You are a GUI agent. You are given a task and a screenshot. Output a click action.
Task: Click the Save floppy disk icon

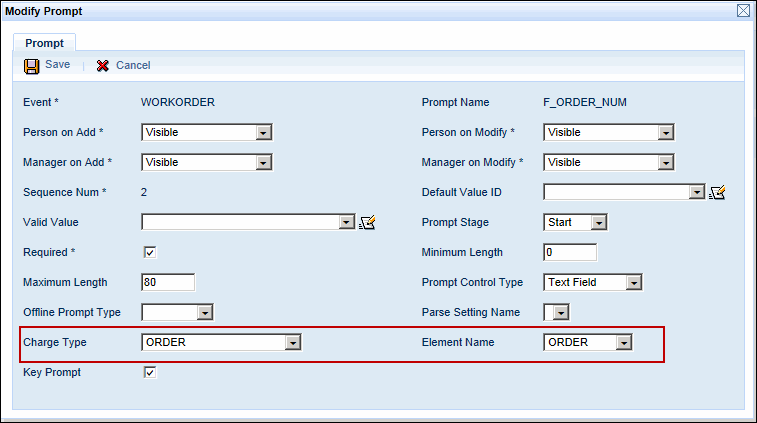click(x=32, y=65)
